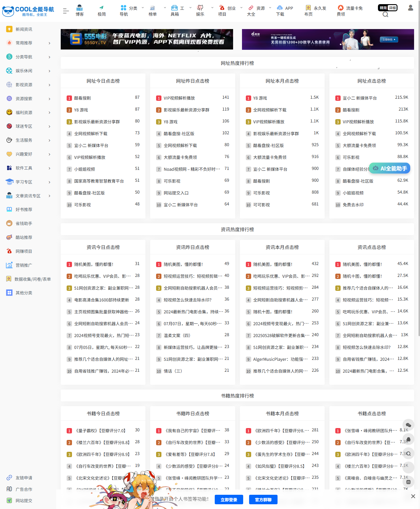The width and height of the screenshot is (420, 509).
Task: Open search via top magnifier icon
Action: pos(385,14)
